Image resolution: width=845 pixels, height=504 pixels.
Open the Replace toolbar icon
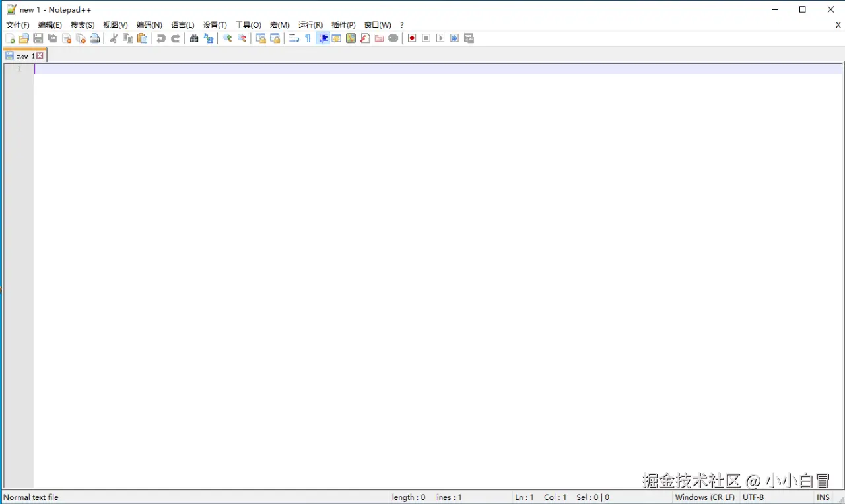tap(209, 38)
